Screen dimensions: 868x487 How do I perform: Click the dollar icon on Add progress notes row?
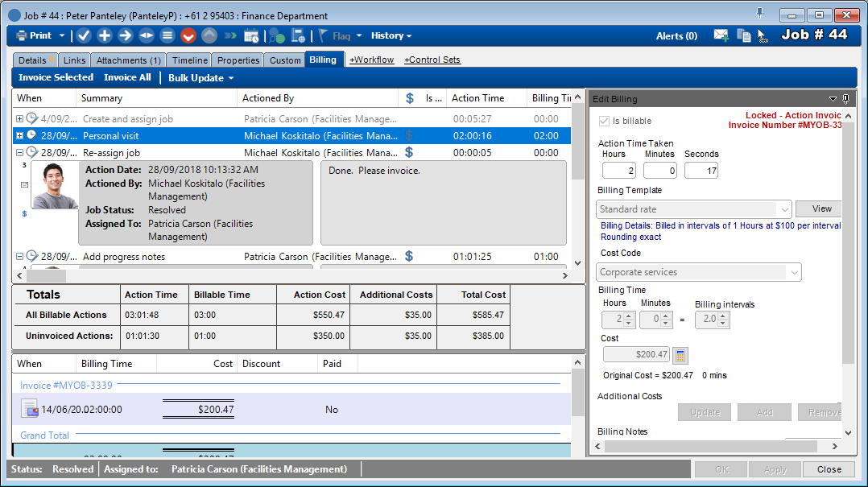[x=409, y=256]
